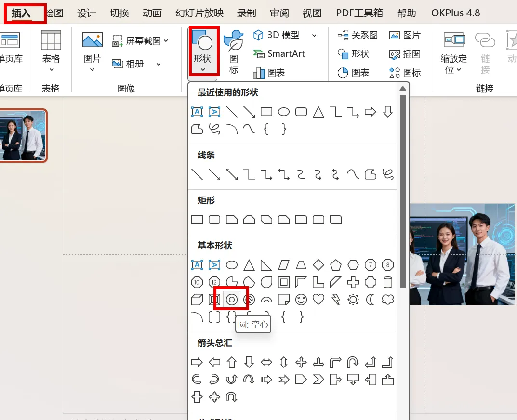Click the 插图 illustration button
Screen dimensions: 517x420
click(x=405, y=54)
